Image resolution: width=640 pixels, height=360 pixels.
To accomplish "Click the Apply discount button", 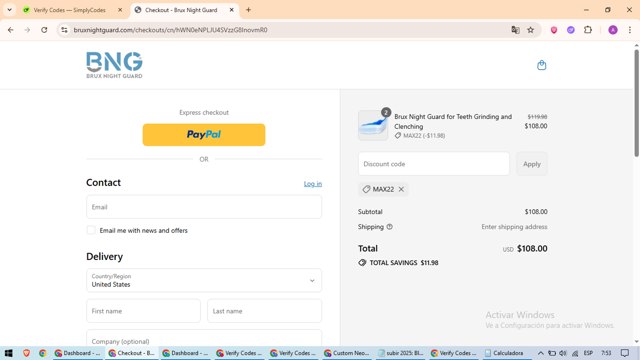I will tap(531, 164).
